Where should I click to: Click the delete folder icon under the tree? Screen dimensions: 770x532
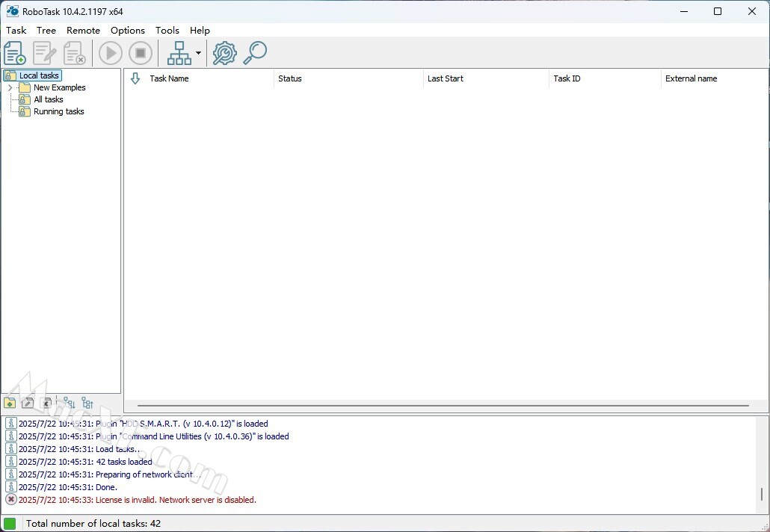coord(46,403)
